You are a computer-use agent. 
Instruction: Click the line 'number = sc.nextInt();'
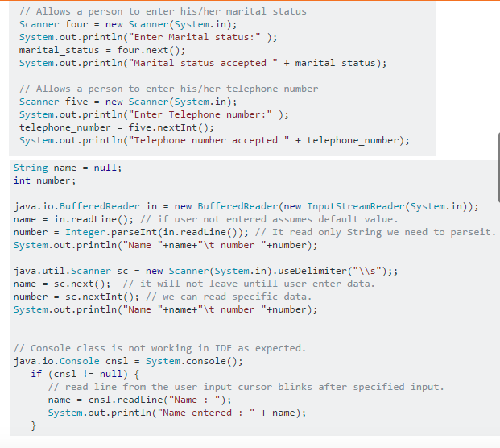(x=76, y=297)
